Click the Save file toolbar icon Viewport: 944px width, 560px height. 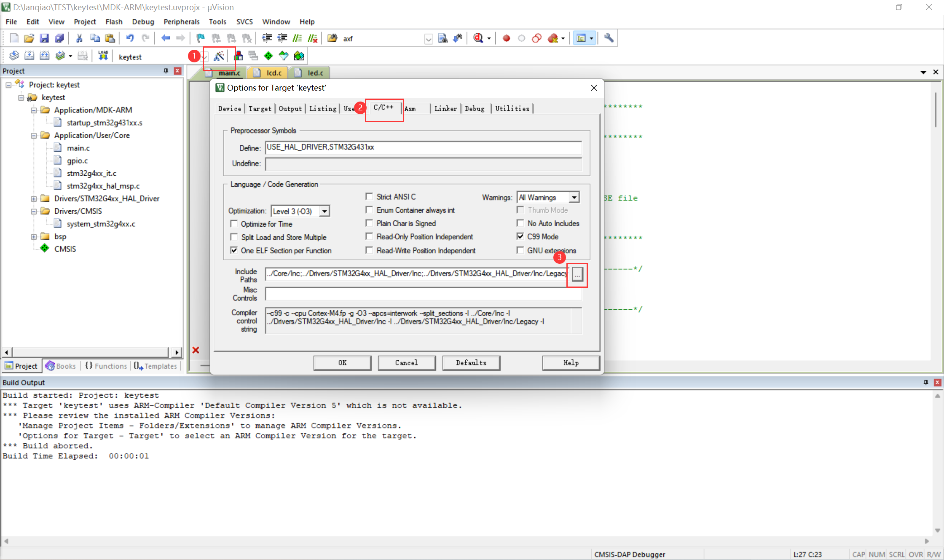click(x=44, y=38)
